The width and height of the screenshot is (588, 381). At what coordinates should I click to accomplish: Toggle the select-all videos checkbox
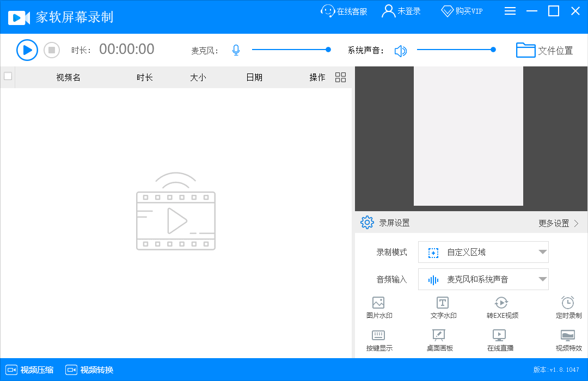pos(8,76)
